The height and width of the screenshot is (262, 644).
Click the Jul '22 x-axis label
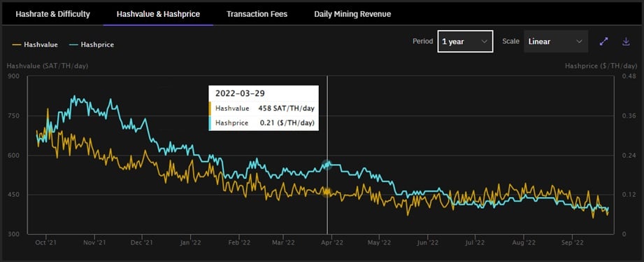[475, 242]
